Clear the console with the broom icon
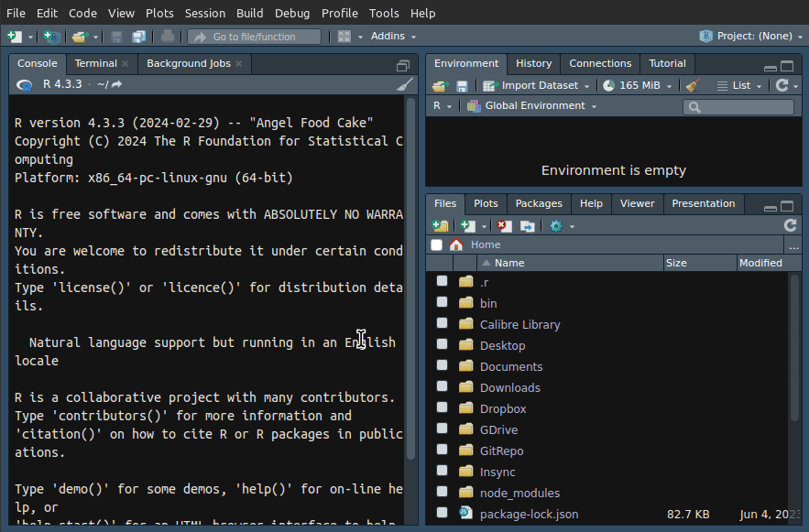809x532 pixels. pos(404,84)
